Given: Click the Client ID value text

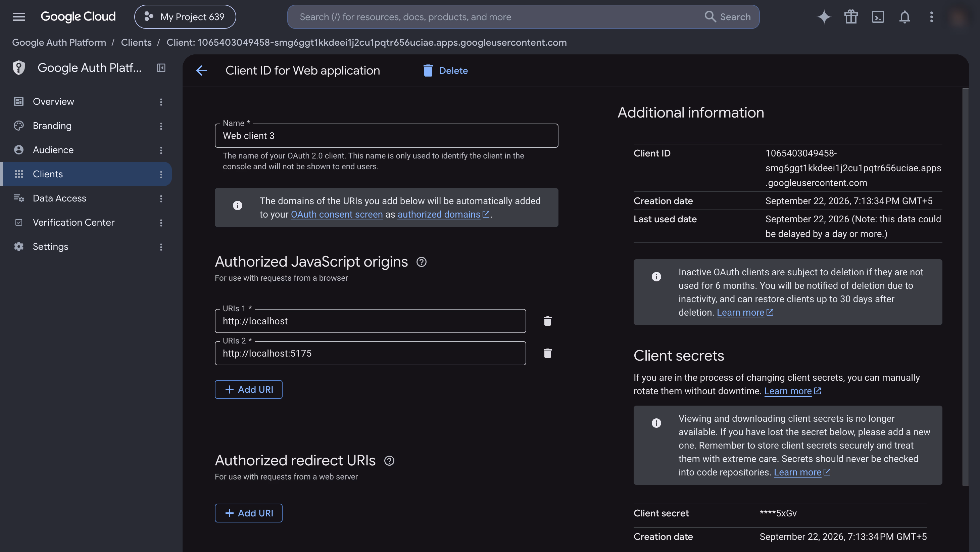Looking at the screenshot, I should [853, 168].
